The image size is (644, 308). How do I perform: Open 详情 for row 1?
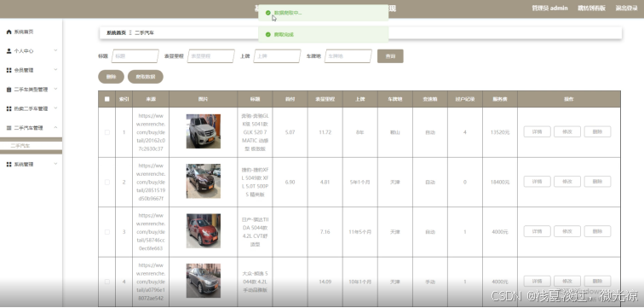[x=537, y=131]
